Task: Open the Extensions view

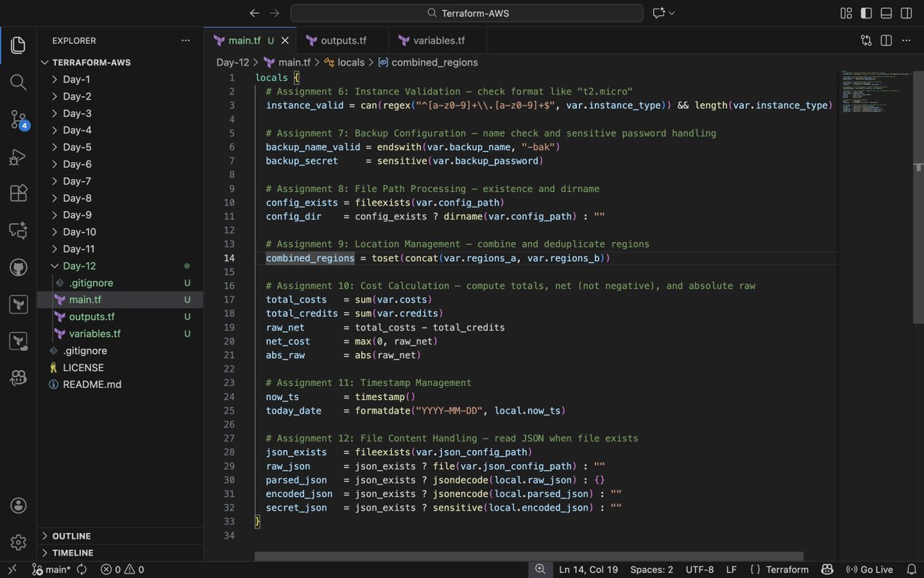Action: pyautogui.click(x=18, y=193)
